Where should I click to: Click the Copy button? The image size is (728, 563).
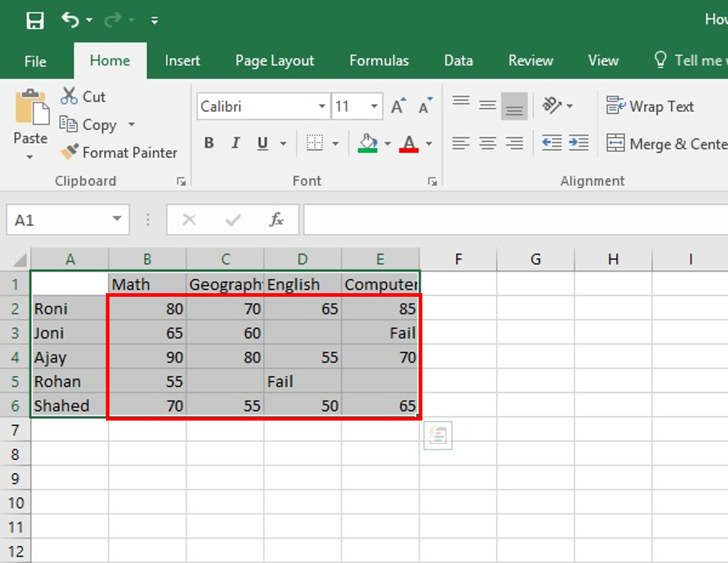point(89,124)
